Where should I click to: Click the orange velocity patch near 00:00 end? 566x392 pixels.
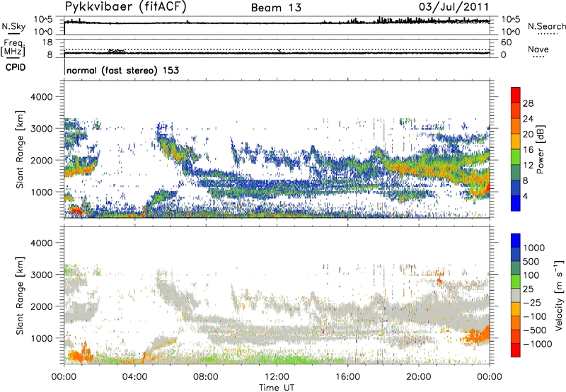point(478,335)
